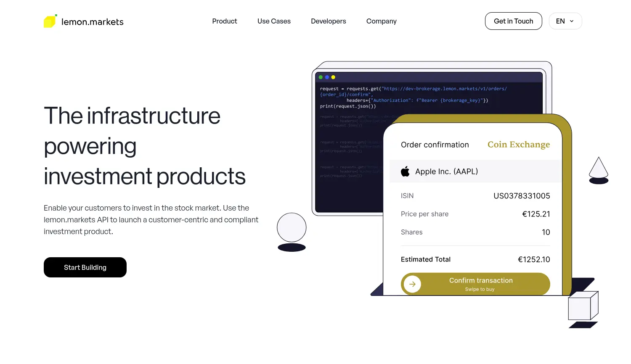Open the Company navigation menu

click(381, 21)
